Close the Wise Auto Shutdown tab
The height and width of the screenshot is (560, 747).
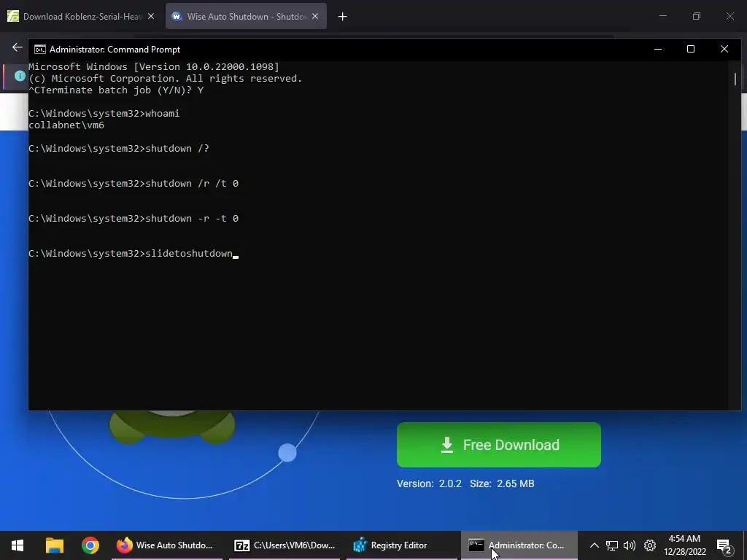[x=315, y=16]
